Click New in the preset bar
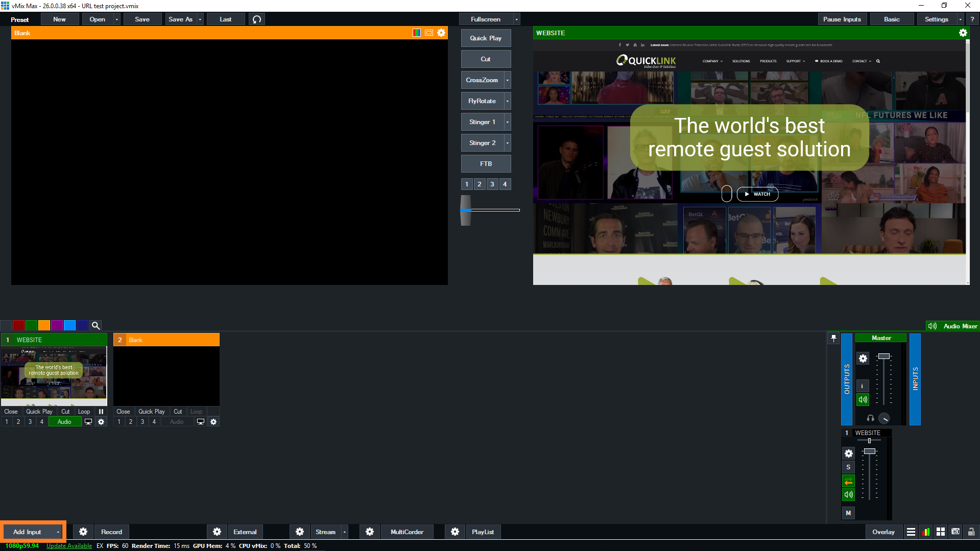Viewport: 980px width, 551px height. point(59,19)
